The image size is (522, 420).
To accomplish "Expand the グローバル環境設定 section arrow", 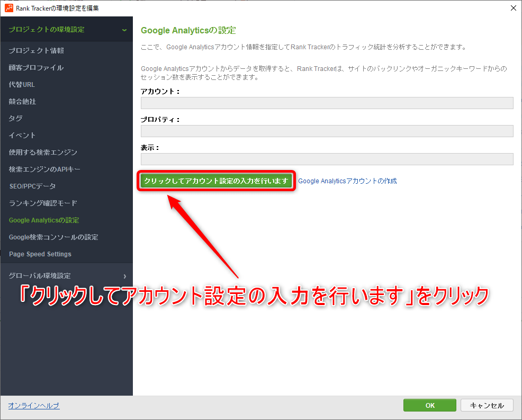I will [124, 276].
